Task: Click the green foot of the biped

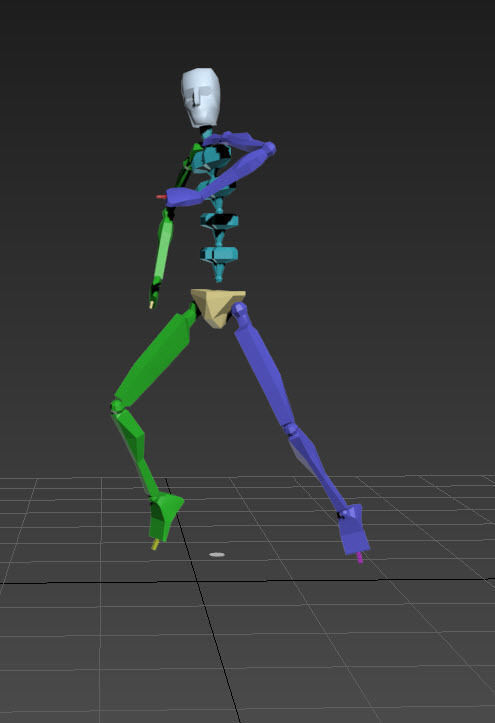Action: [x=164, y=515]
